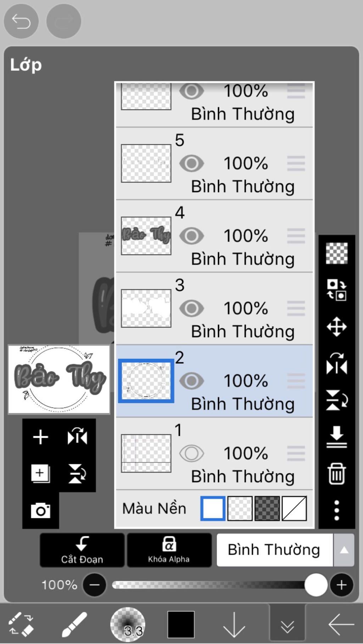The height and width of the screenshot is (644, 363).
Task: Expand the Bình Thường blend mode dropdown arrow
Action: 344,550
